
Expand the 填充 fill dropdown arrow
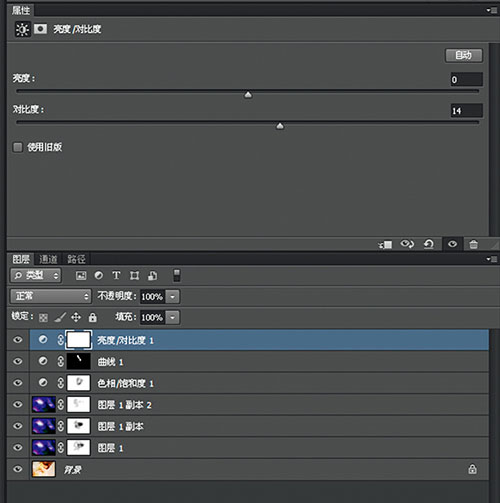coord(172,317)
